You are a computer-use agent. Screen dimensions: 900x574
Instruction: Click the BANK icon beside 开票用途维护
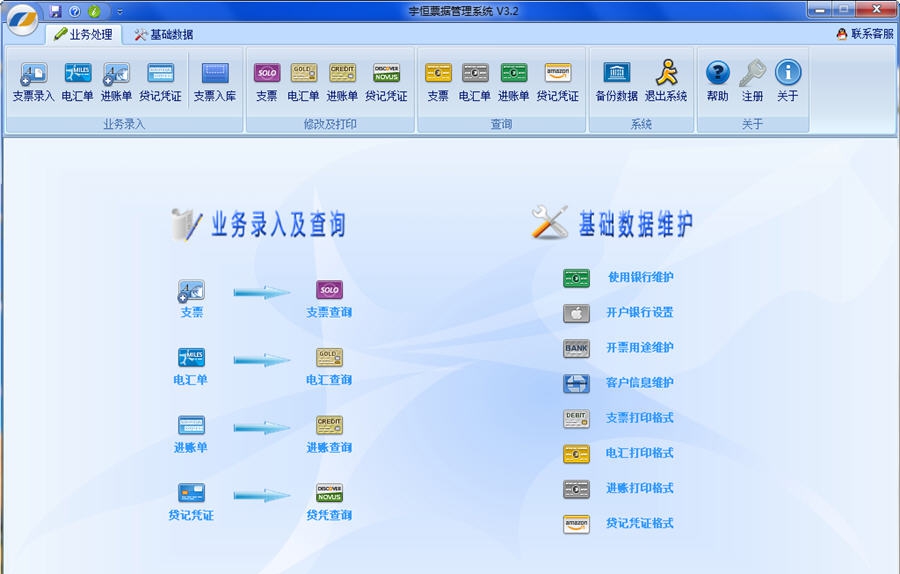[576, 348]
